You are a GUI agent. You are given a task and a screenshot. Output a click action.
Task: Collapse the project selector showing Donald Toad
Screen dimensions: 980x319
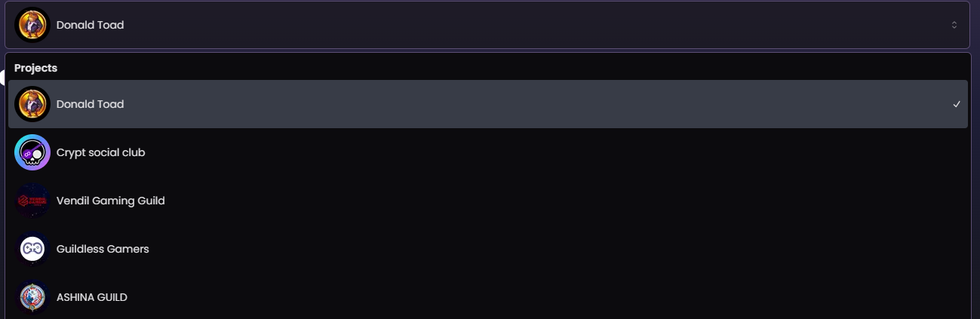click(487, 25)
